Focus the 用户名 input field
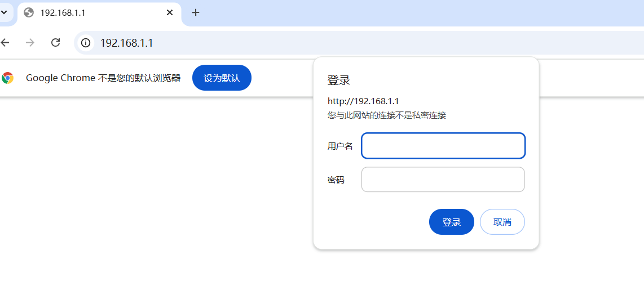 pyautogui.click(x=443, y=146)
